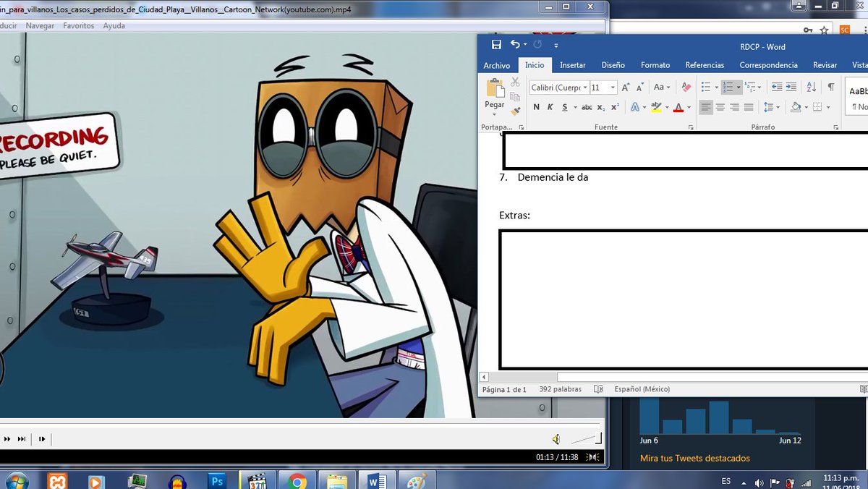
Task: Click the spelling check icon in Word's status bar
Action: (598, 389)
